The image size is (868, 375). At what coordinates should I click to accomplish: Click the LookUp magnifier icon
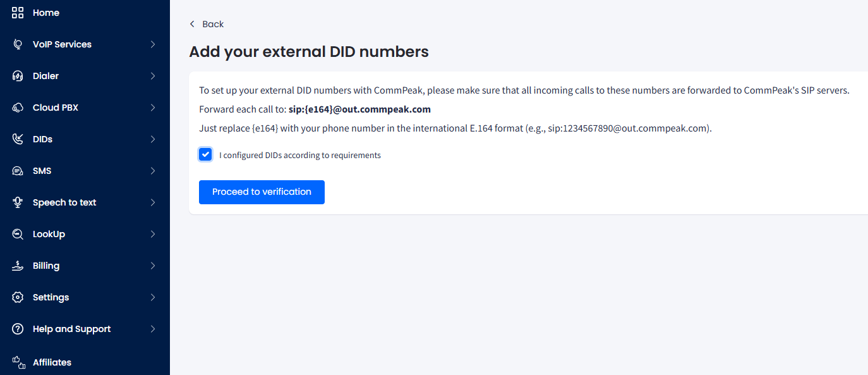coord(18,234)
